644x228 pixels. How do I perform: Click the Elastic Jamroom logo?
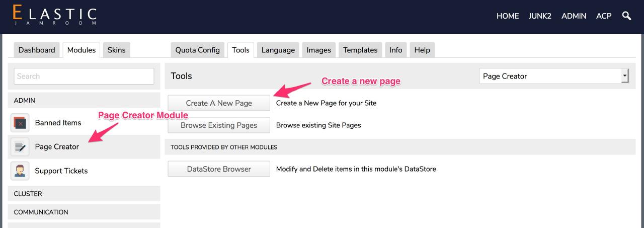click(54, 16)
